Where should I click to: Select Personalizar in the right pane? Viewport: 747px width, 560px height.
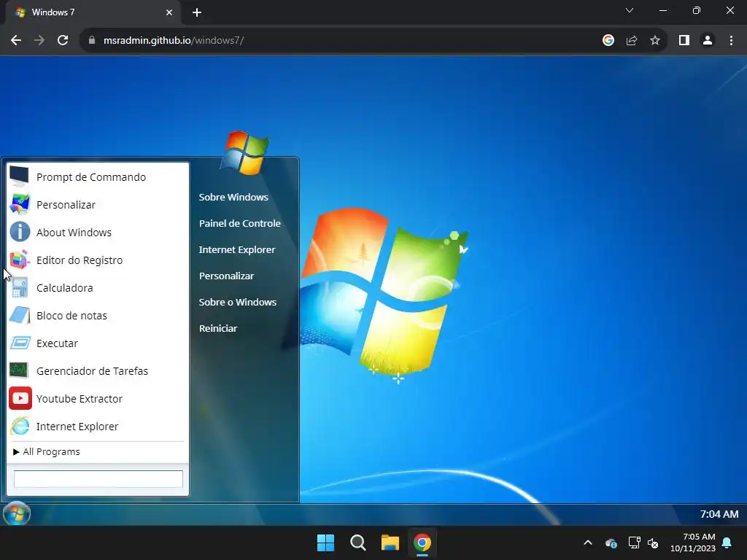(226, 276)
